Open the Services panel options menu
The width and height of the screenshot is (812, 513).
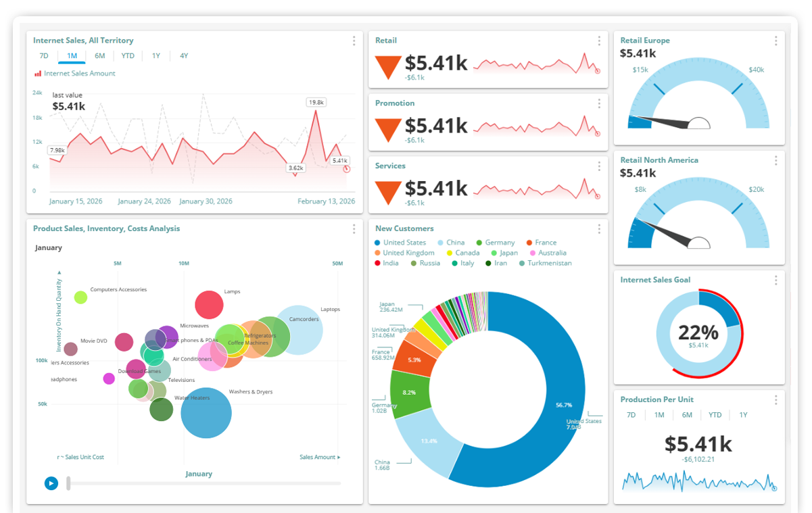point(598,166)
